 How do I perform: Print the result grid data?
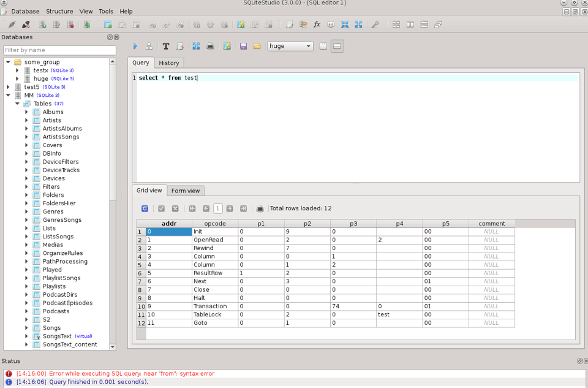260,208
